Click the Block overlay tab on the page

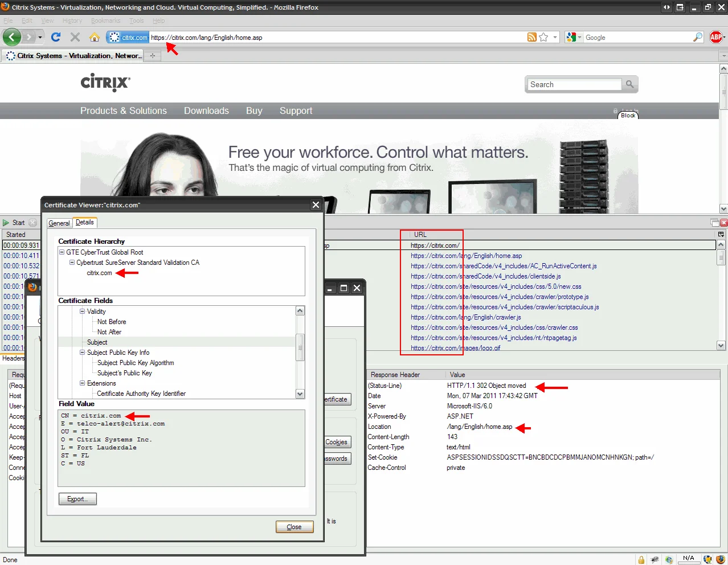coord(628,115)
